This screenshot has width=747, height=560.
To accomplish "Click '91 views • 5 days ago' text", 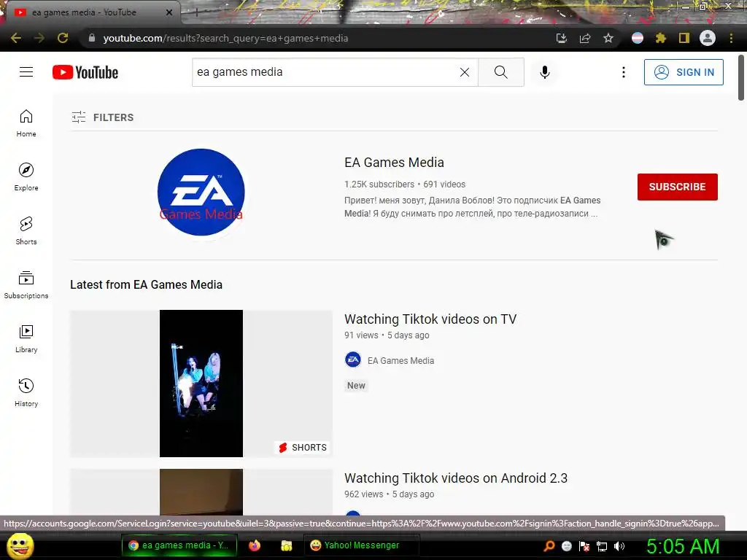I will point(387,335).
